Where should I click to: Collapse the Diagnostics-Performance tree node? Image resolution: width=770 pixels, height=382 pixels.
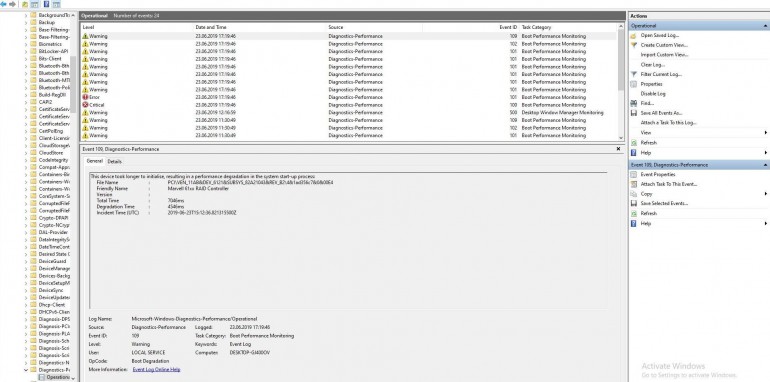[x=26, y=370]
